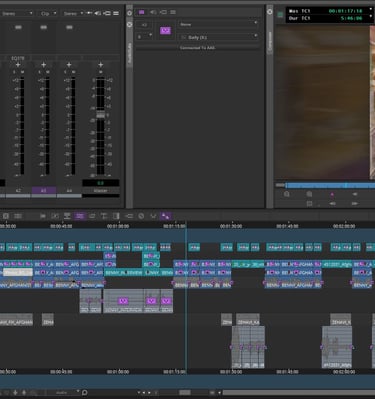Click the blue position bar under Composer monitor

[x=330, y=185]
